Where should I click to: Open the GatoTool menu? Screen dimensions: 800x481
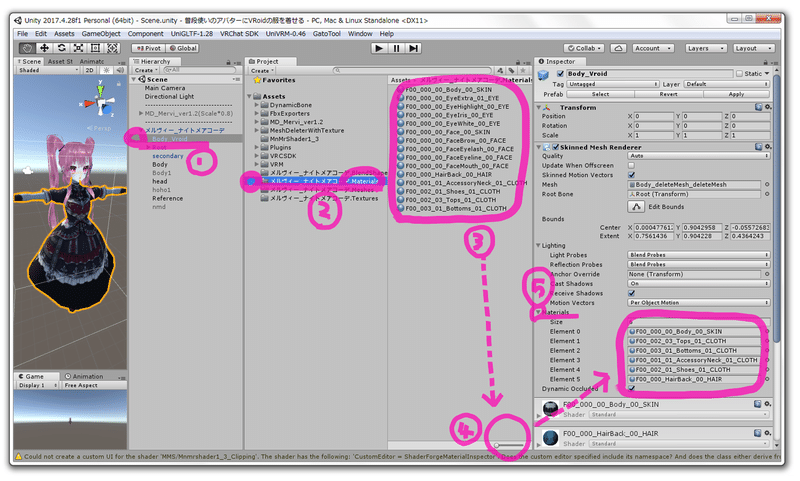[x=327, y=34]
